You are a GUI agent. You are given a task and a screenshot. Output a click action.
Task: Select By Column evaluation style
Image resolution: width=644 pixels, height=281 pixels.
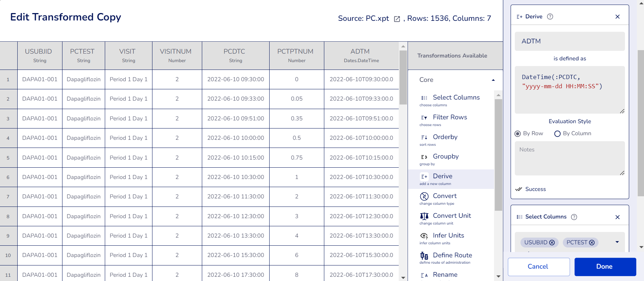click(x=558, y=133)
